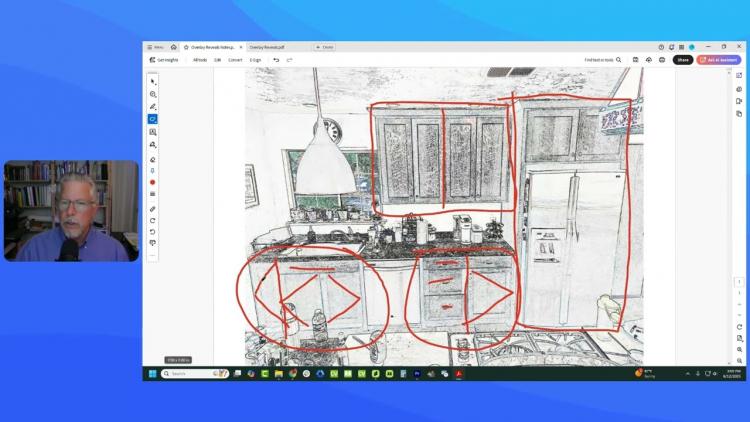Image resolution: width=750 pixels, height=422 pixels.
Task: Click the attachment link tool
Action: (153, 209)
